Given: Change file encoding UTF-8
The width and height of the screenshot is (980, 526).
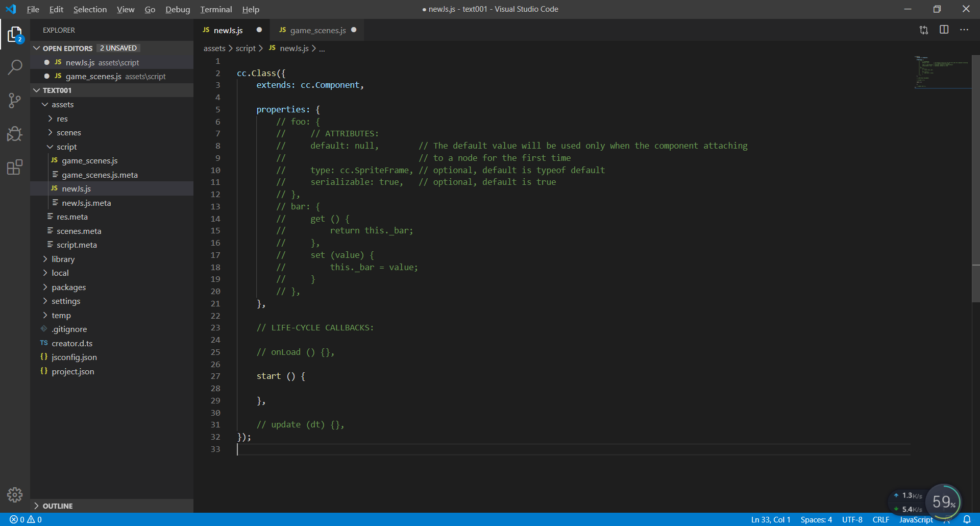Looking at the screenshot, I should coord(852,519).
